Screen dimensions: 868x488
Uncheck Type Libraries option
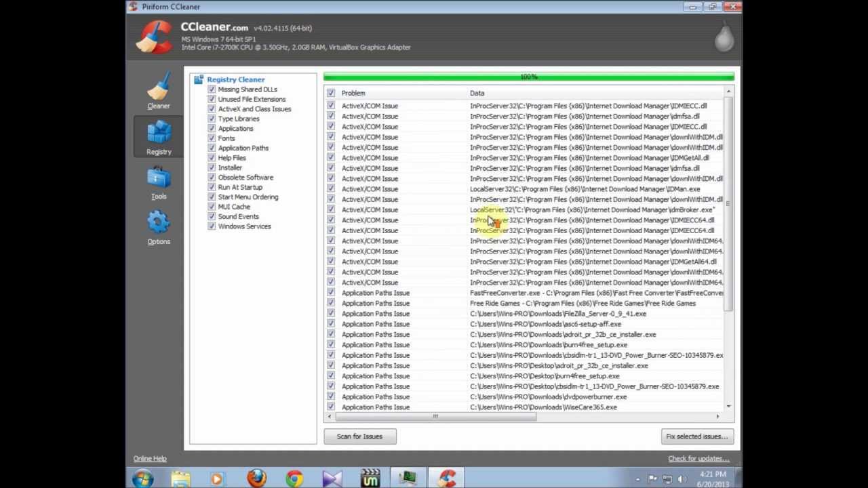click(x=212, y=119)
